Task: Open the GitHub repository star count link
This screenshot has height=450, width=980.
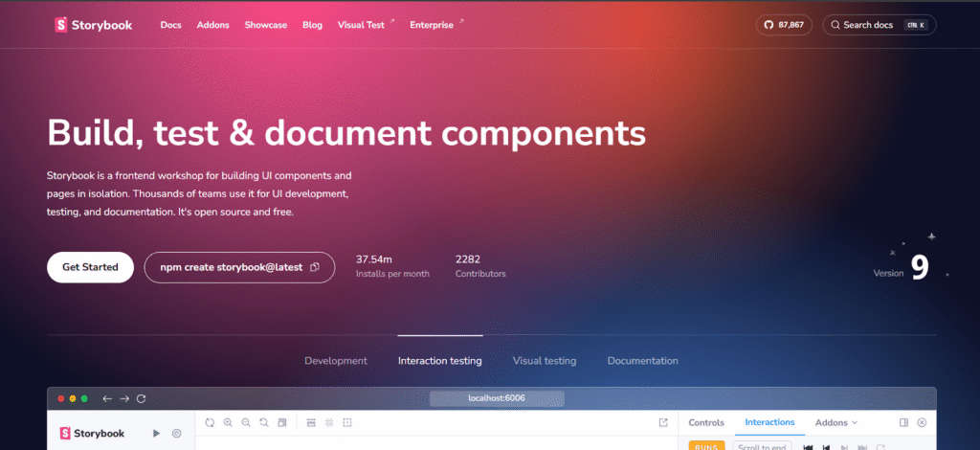Action: 782,25
